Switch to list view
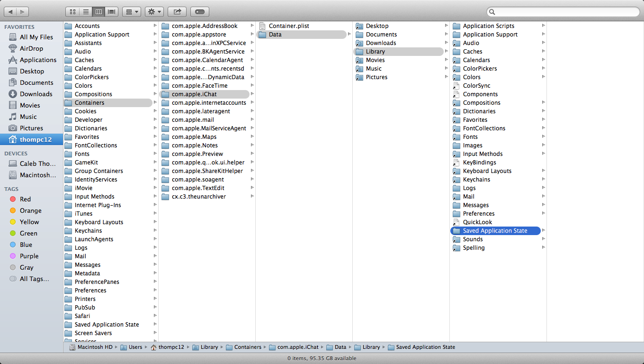 coord(86,11)
